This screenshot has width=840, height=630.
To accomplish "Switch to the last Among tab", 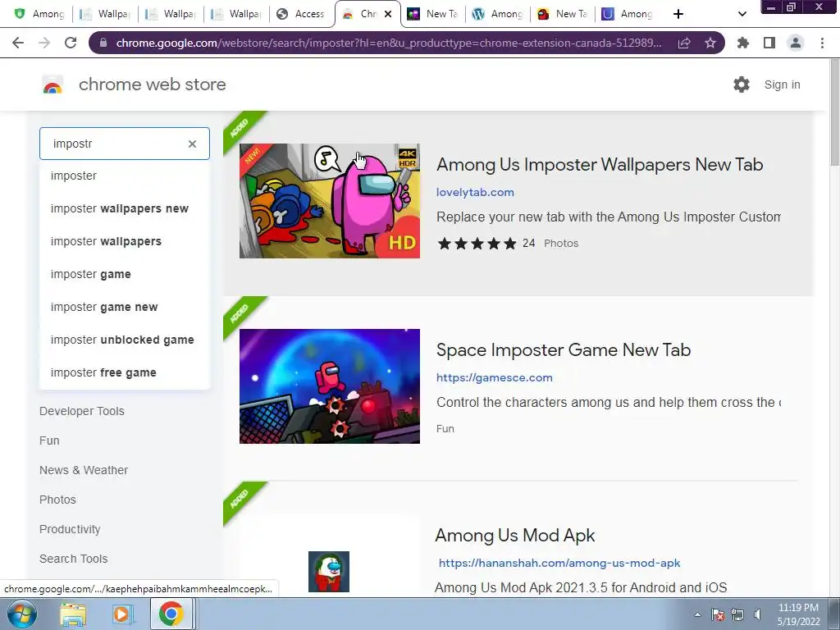I will [x=628, y=14].
